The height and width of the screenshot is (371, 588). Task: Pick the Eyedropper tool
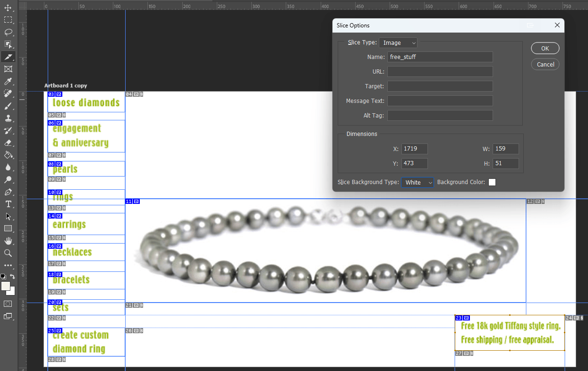tap(8, 82)
